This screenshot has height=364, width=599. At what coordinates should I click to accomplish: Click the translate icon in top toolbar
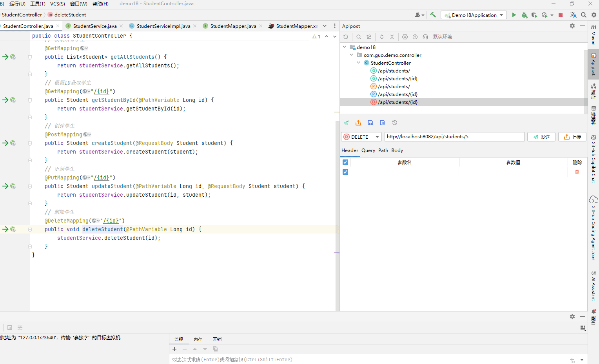pyautogui.click(x=574, y=15)
